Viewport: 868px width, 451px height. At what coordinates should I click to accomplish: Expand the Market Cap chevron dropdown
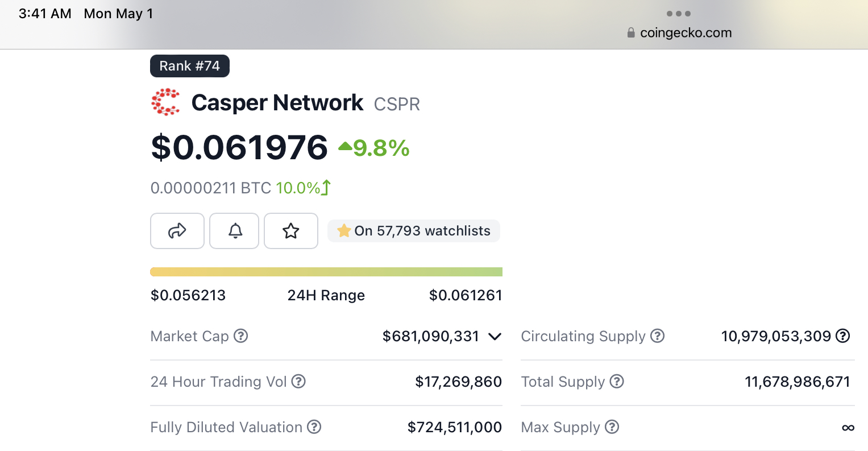coord(495,337)
